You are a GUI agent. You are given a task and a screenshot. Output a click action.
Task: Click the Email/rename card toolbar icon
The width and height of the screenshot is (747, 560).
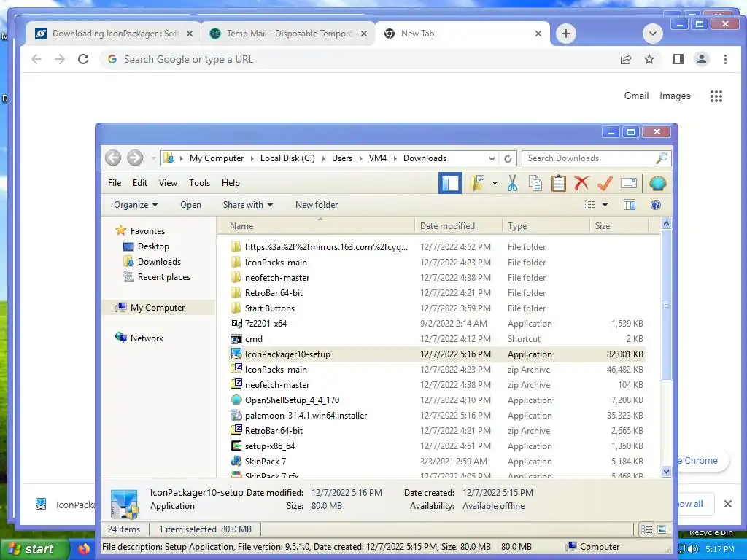pyautogui.click(x=629, y=183)
